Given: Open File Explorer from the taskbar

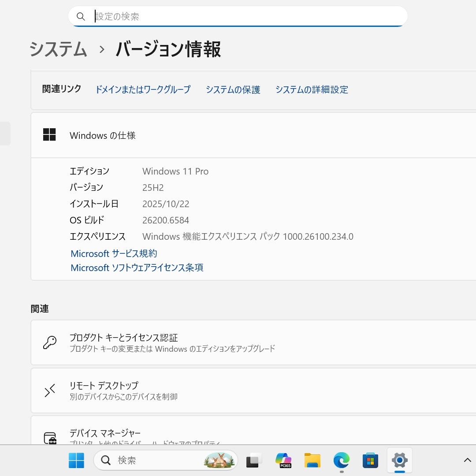Looking at the screenshot, I should pos(312,460).
